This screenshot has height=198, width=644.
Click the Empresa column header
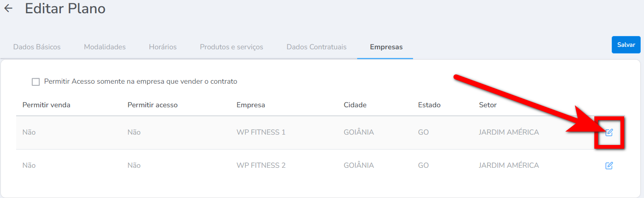click(x=251, y=105)
